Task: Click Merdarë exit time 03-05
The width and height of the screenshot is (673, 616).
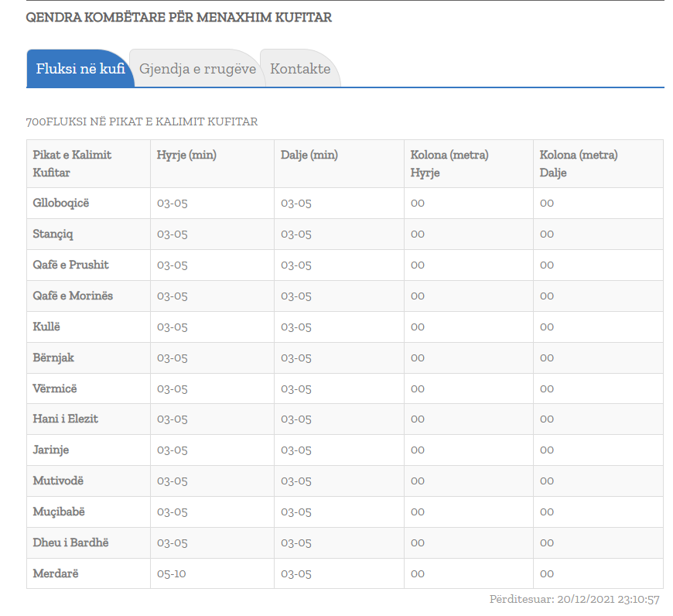Action: point(296,573)
